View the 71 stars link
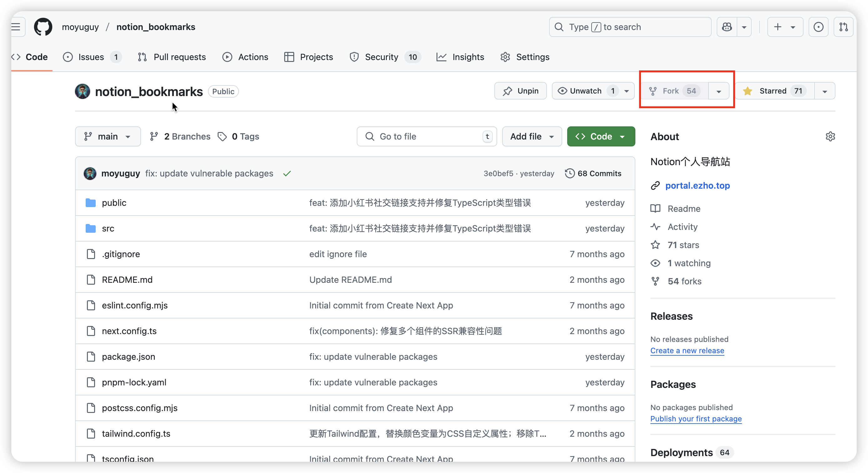The height and width of the screenshot is (473, 868). (675, 245)
